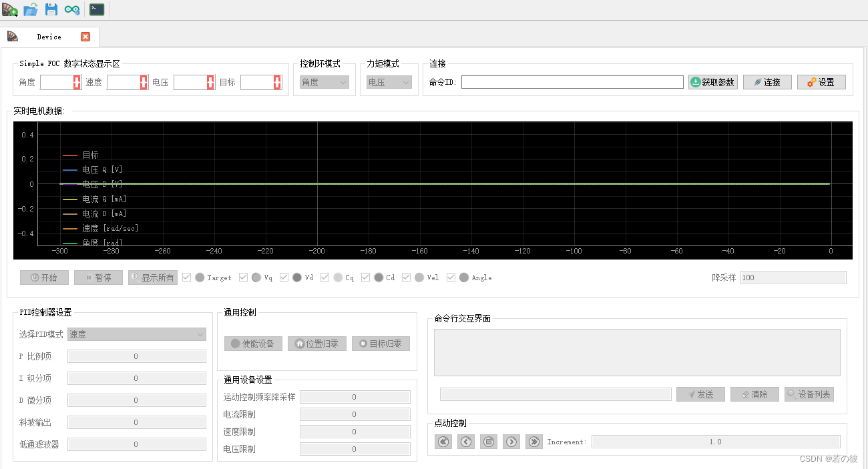Increase the 角度 value using its stepper arrows
Image resolution: width=868 pixels, height=469 pixels.
(x=75, y=81)
